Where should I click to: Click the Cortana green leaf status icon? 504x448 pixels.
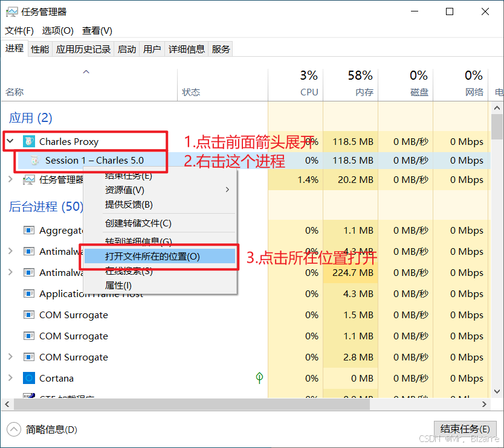[x=259, y=378]
